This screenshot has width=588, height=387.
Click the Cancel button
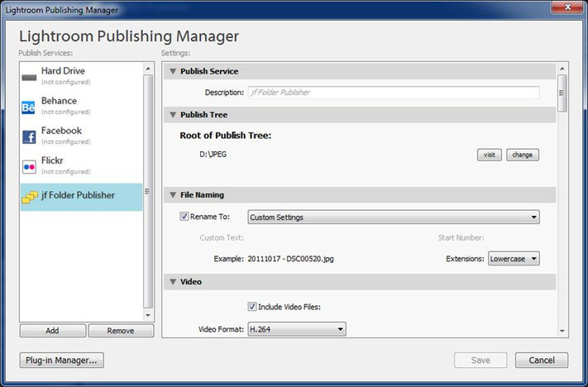pos(542,361)
